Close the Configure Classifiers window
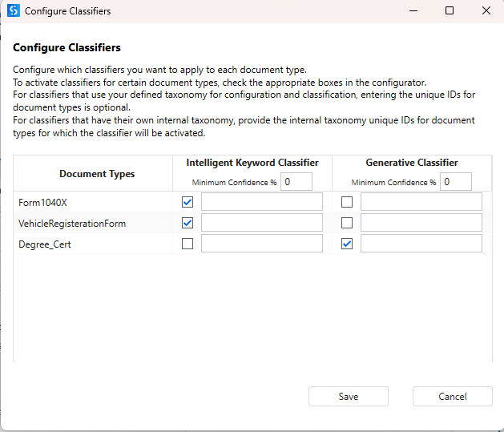This screenshot has height=432, width=504. [486, 10]
